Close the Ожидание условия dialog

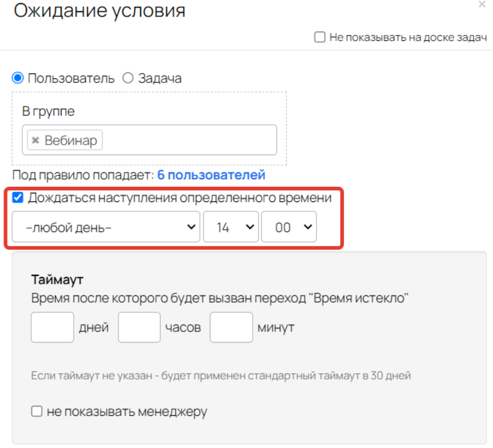click(x=482, y=5)
